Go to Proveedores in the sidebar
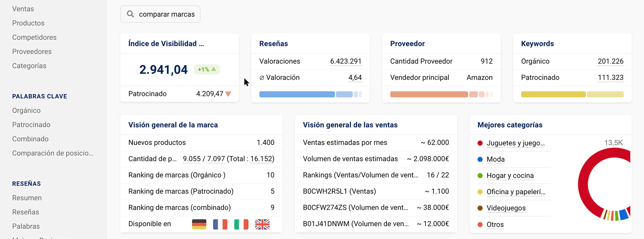Screen dimensions: 644x239 click(32, 52)
